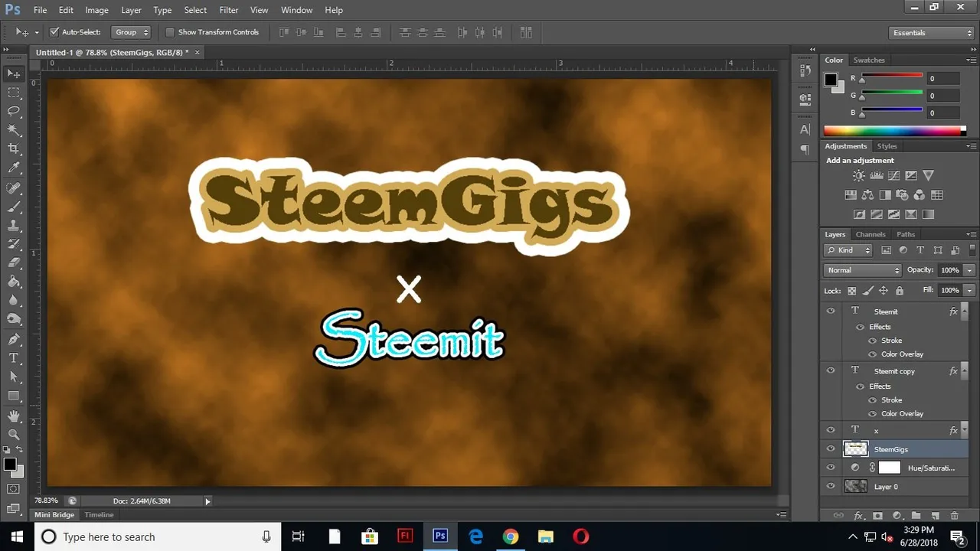
Task: Open the Group auto-select dropdown
Action: click(x=130, y=32)
